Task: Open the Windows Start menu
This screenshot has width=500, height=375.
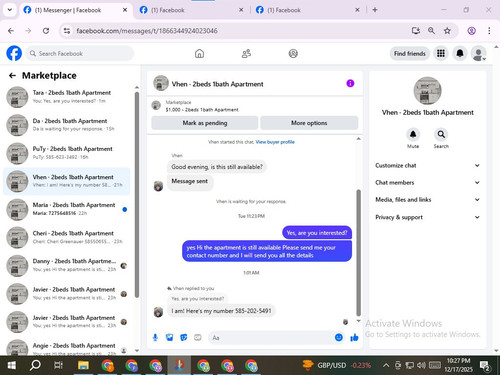Action: tap(12, 365)
